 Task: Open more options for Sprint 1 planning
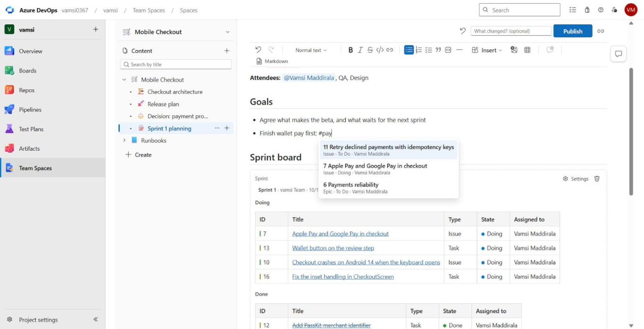click(x=217, y=128)
